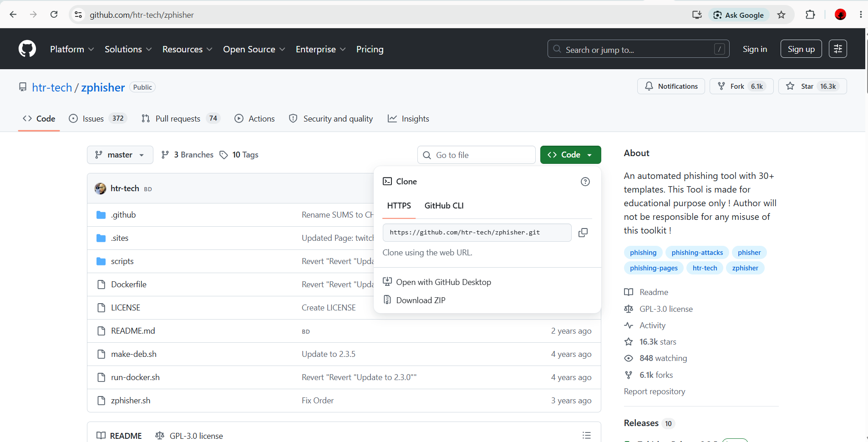
Task: Click the site information icon in the address bar
Action: 78,15
